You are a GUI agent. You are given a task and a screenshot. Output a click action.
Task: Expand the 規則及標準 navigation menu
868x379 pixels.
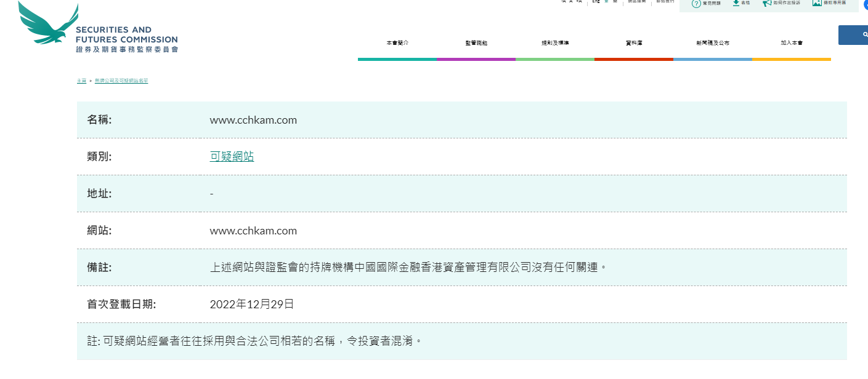555,43
